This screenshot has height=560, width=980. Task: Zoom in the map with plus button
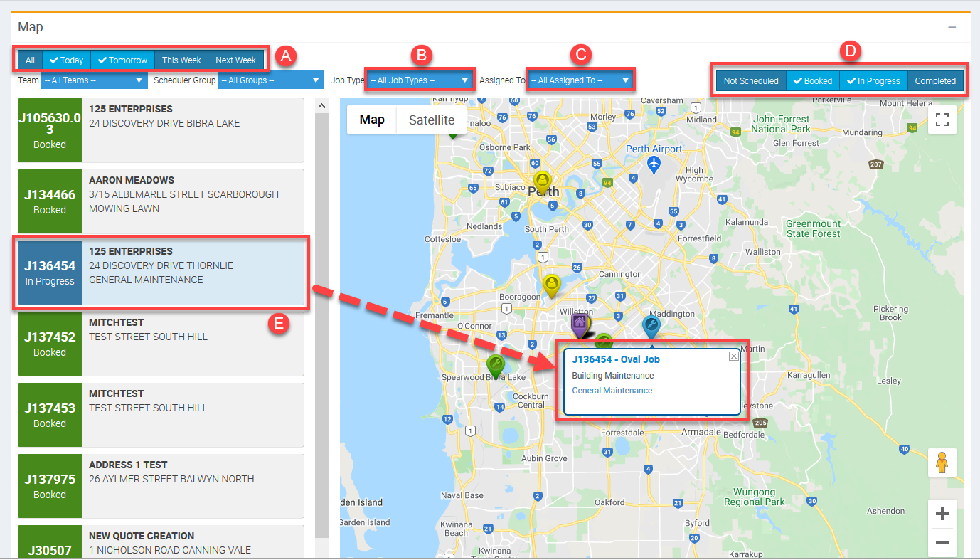click(942, 514)
